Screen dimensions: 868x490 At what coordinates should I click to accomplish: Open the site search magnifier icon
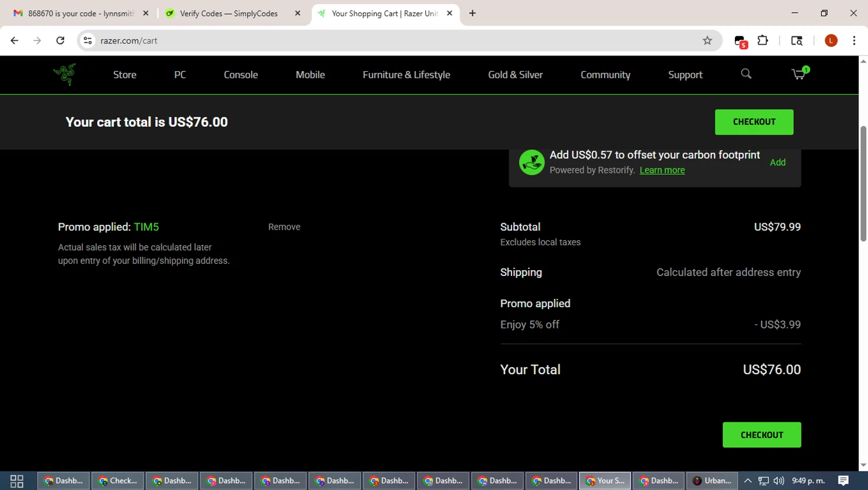click(x=746, y=74)
